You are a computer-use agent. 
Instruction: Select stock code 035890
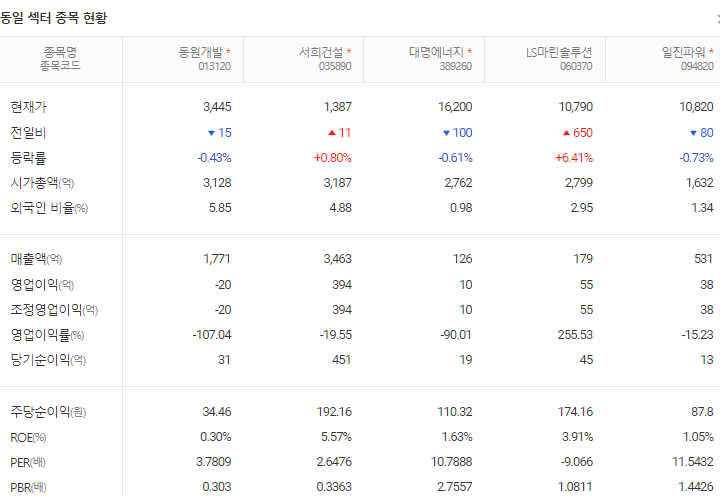335,66
